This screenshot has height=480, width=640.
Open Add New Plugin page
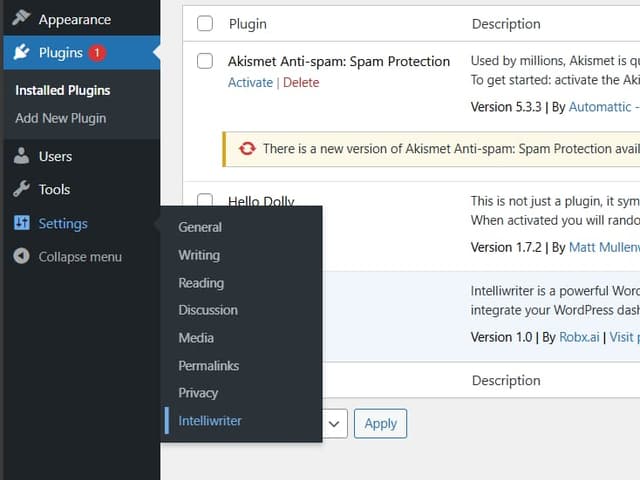pyautogui.click(x=61, y=118)
